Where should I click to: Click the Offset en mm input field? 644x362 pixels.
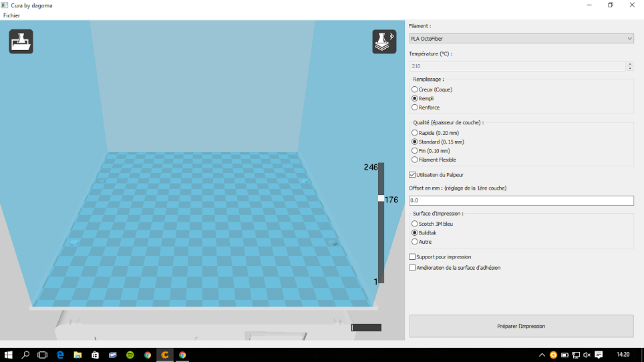(521, 200)
